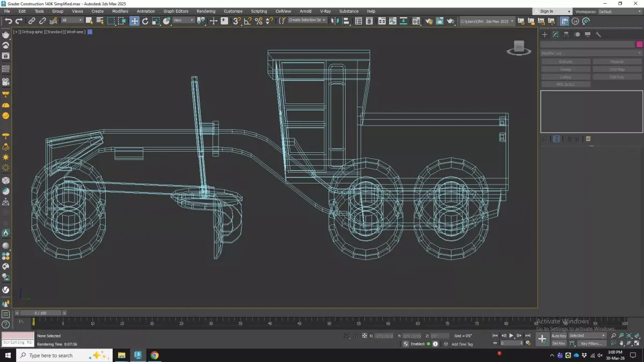Select the Move transform tool
The height and width of the screenshot is (362, 644).
(x=134, y=21)
